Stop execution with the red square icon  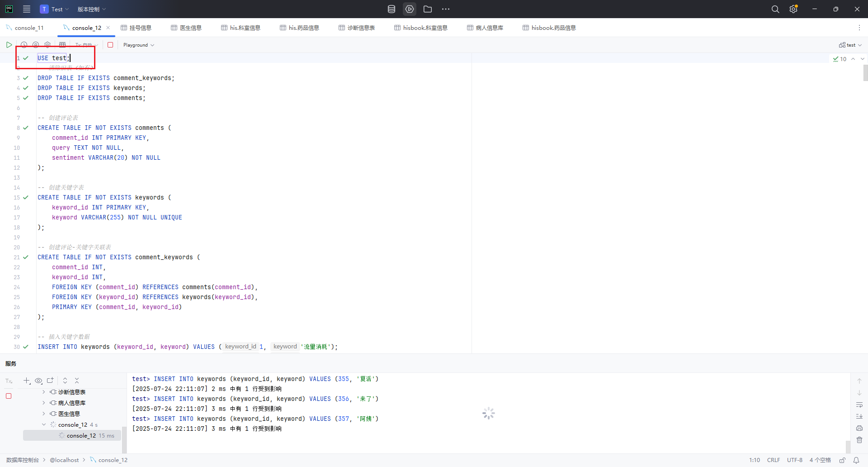pyautogui.click(x=111, y=45)
